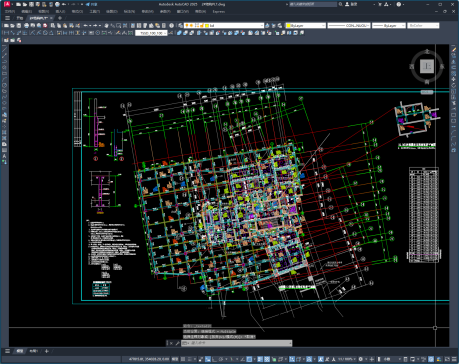The width and height of the screenshot is (459, 364).
Task: Switch to the Model tab at the bottom left
Action: coord(20,351)
